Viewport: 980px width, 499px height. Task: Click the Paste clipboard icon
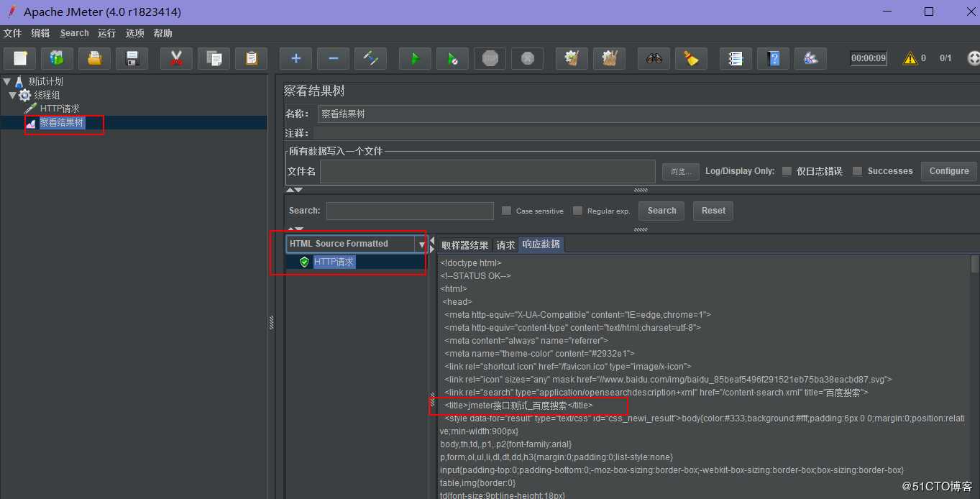pos(251,58)
